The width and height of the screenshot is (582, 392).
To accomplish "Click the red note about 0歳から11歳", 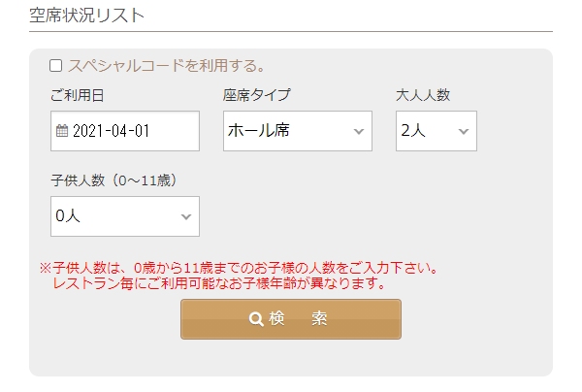I will pos(239,267).
